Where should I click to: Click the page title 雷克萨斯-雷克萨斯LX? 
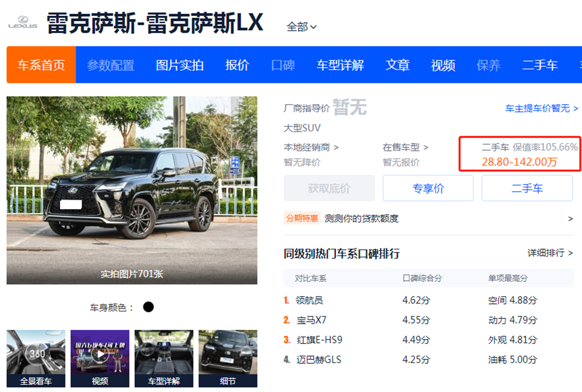155,23
